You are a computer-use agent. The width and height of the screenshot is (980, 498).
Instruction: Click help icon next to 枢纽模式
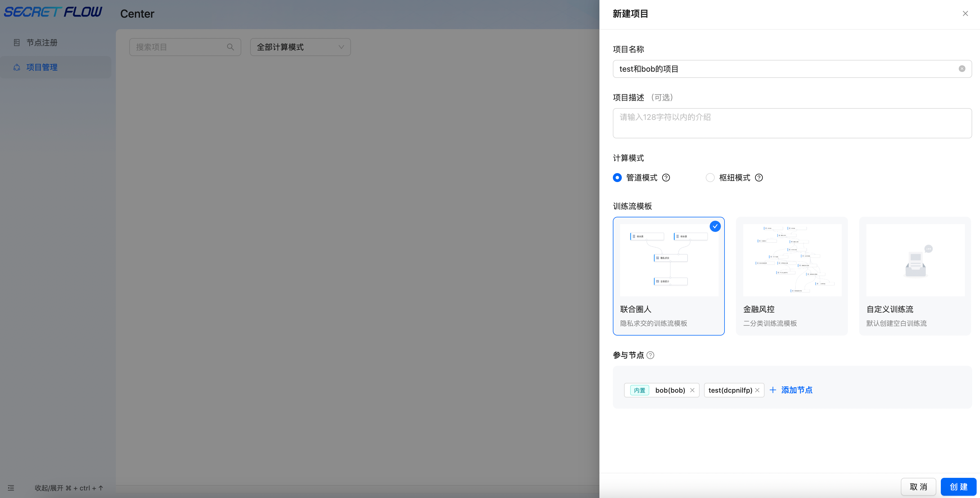tap(759, 178)
